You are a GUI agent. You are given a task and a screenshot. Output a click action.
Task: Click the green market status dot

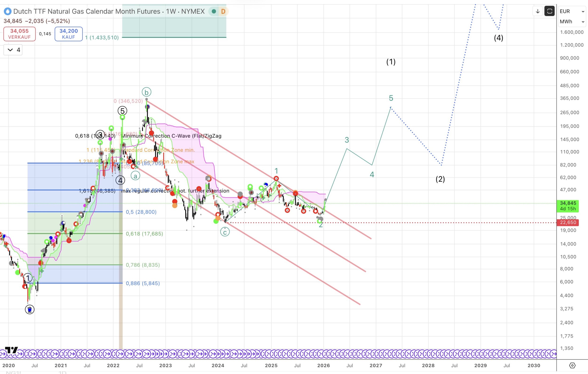(x=214, y=11)
